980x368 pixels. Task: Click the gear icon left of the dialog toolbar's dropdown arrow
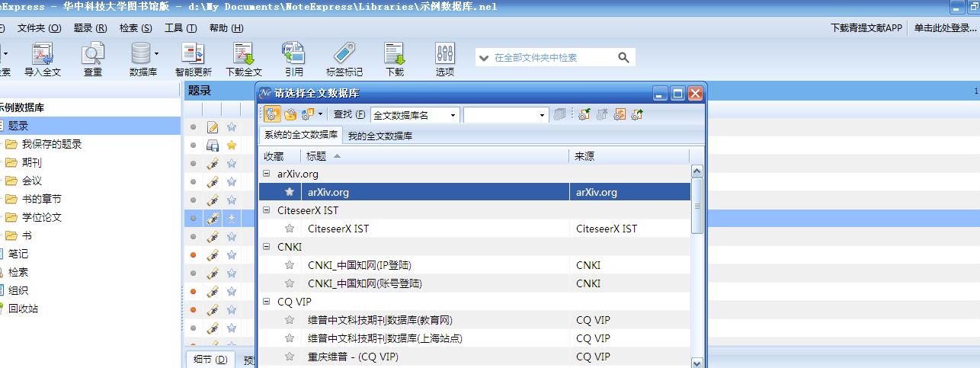(x=308, y=114)
